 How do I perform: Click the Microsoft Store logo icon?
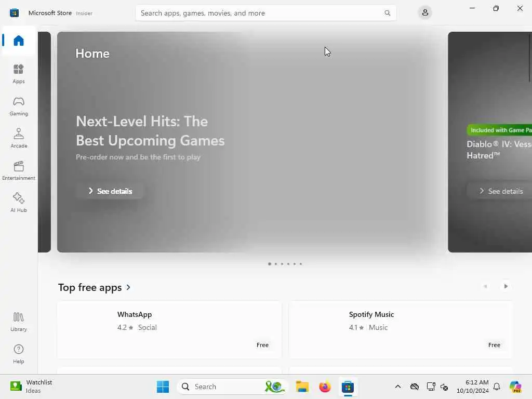coord(14,13)
